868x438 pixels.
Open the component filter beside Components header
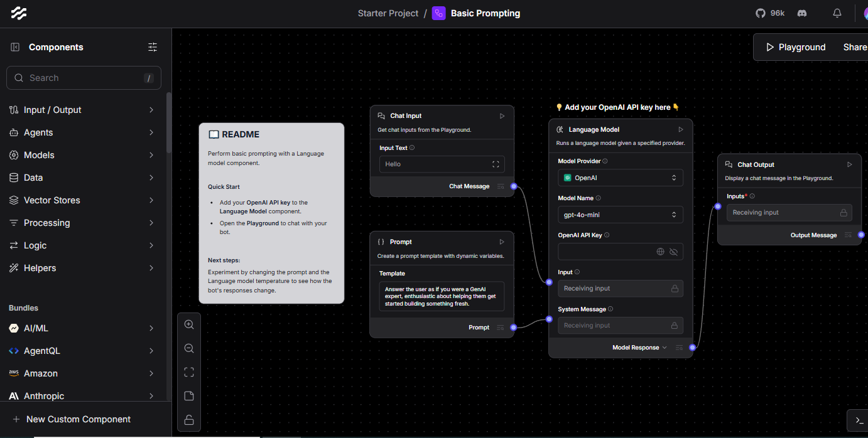coord(152,46)
